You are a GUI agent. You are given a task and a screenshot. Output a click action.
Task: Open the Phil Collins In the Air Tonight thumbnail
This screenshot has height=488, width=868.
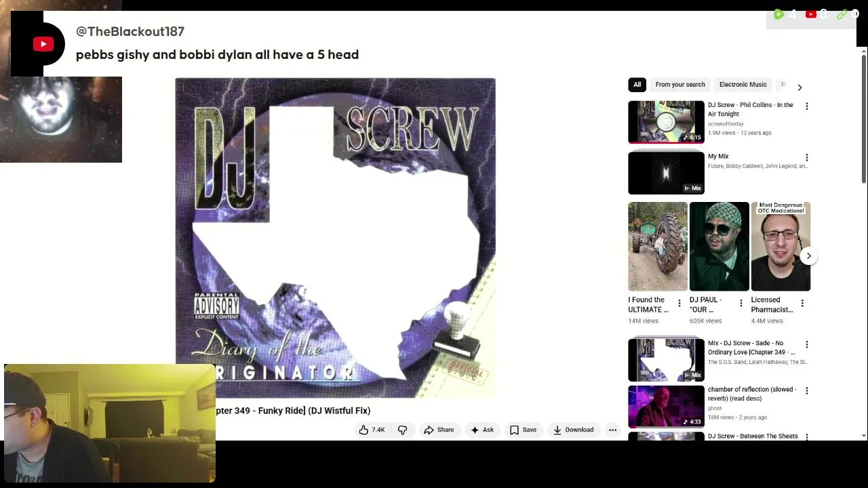[x=666, y=122]
